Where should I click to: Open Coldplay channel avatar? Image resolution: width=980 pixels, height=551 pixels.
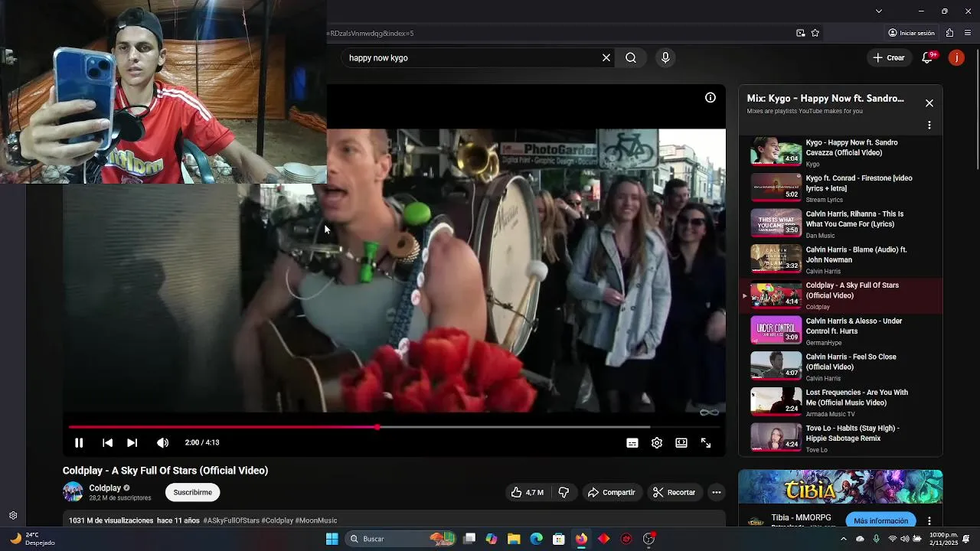73,492
